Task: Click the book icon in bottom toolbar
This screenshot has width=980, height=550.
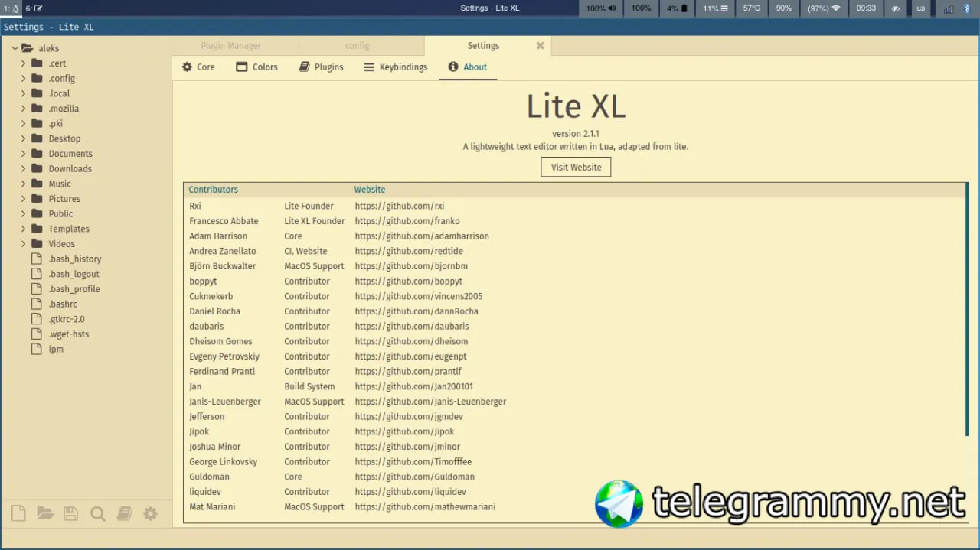Action: (124, 514)
